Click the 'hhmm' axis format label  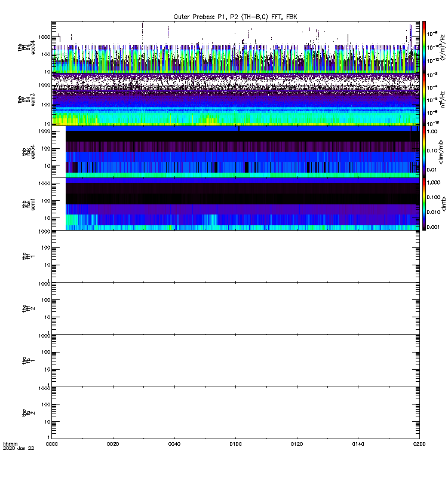tap(10, 444)
